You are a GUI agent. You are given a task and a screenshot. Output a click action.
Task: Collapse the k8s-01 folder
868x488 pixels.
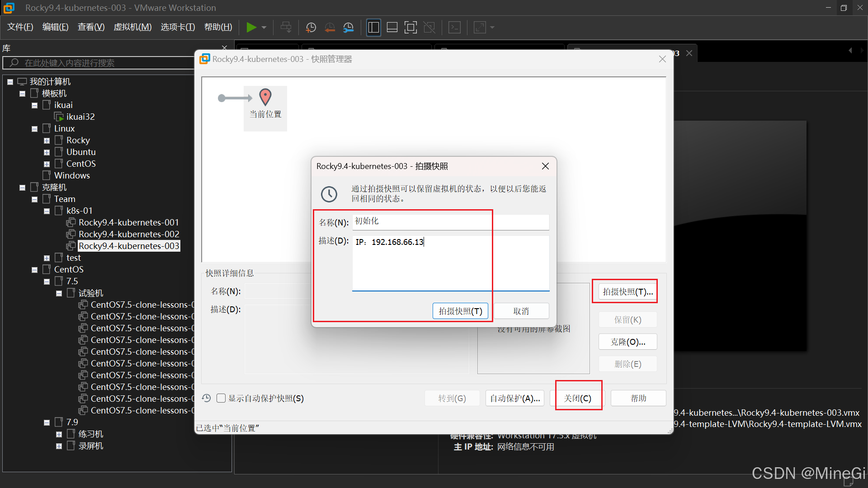[x=47, y=211]
